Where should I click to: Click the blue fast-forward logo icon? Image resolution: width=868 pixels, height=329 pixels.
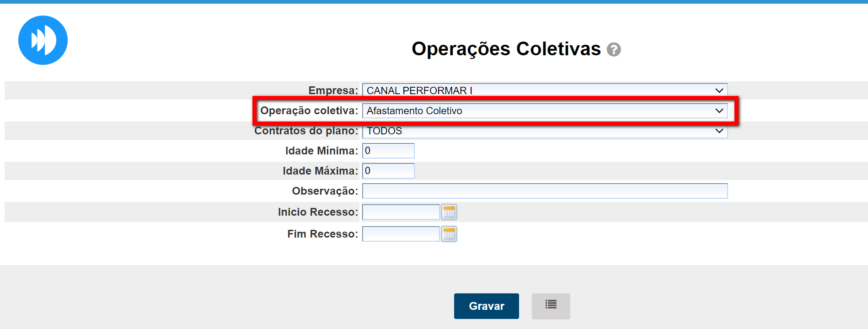click(43, 40)
